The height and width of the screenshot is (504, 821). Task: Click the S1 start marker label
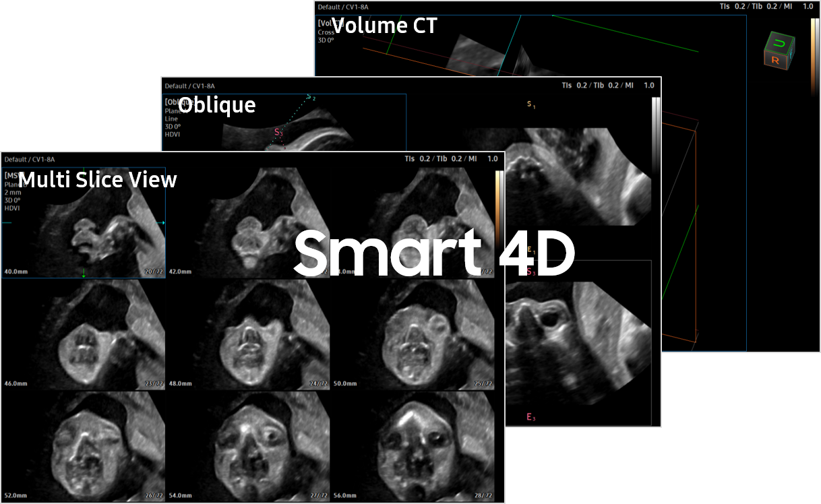[530, 104]
